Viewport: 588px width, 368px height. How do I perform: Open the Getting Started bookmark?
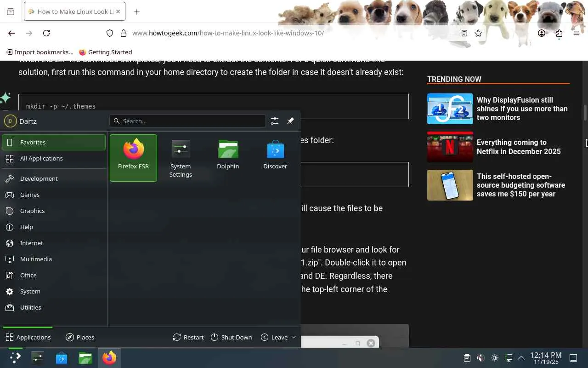coord(105,52)
